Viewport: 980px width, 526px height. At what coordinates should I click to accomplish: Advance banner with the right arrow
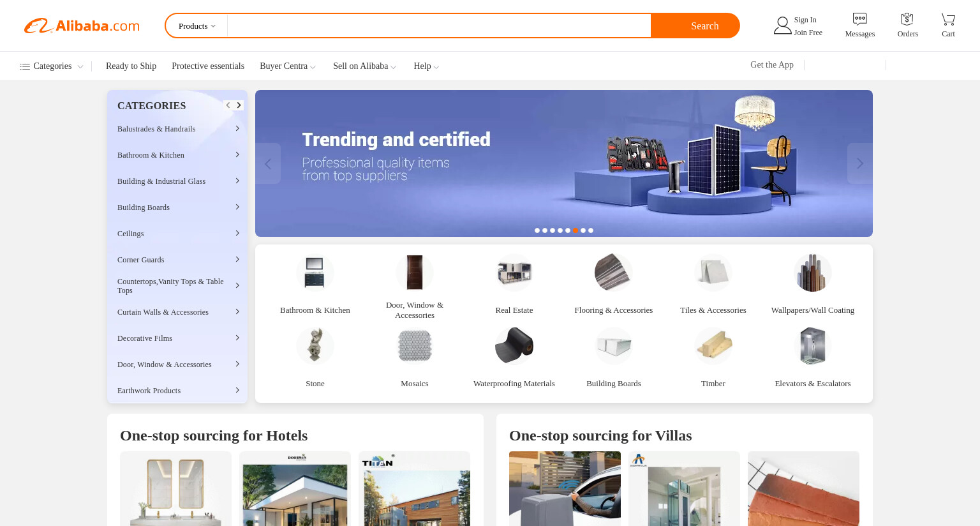click(860, 163)
